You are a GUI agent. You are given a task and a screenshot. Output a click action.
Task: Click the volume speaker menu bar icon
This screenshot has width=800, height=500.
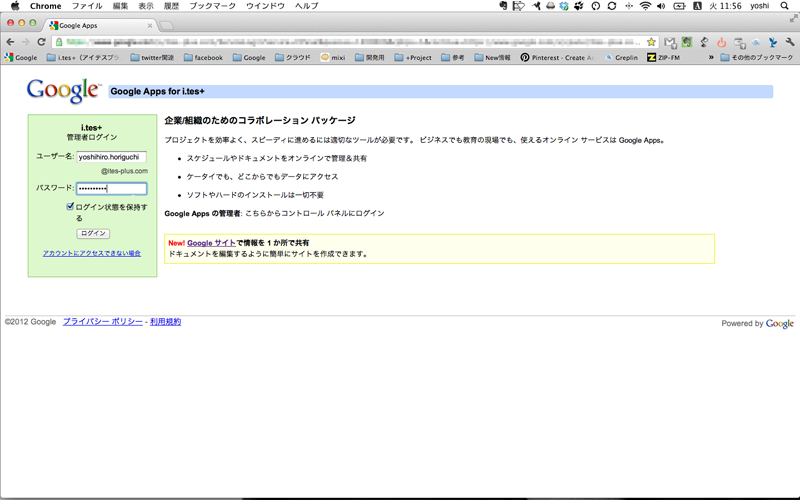coord(661,6)
